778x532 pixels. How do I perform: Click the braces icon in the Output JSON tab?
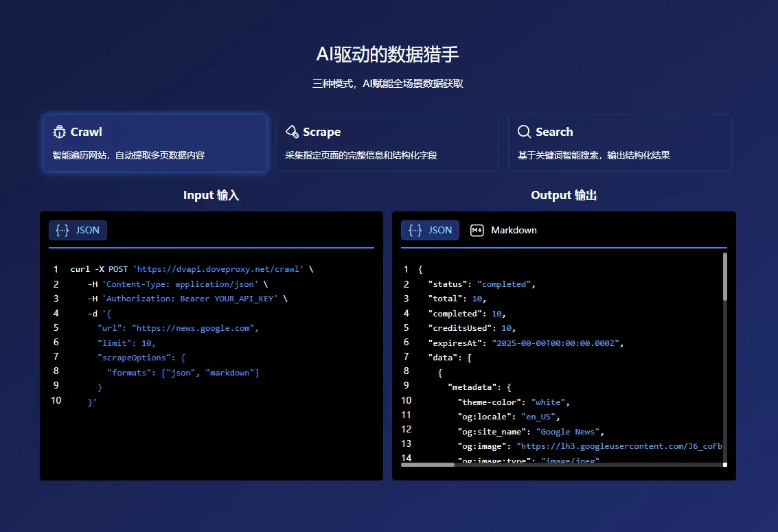[415, 230]
